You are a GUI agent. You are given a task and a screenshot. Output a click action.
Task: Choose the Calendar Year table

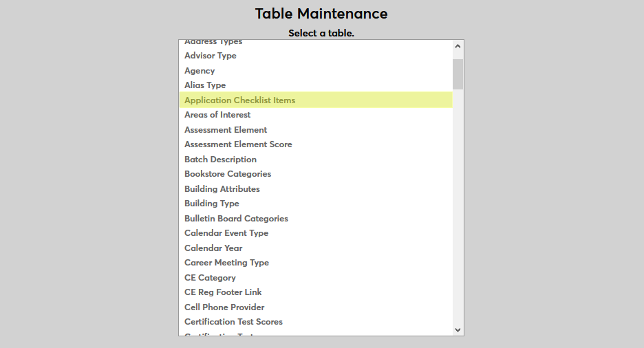213,248
